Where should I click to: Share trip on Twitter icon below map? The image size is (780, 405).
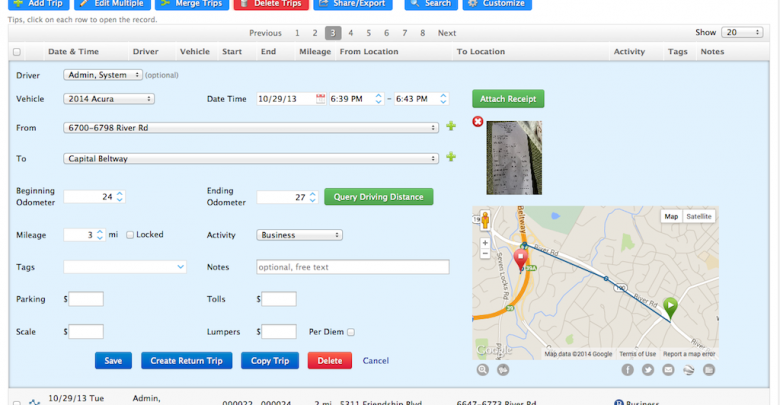pyautogui.click(x=648, y=370)
